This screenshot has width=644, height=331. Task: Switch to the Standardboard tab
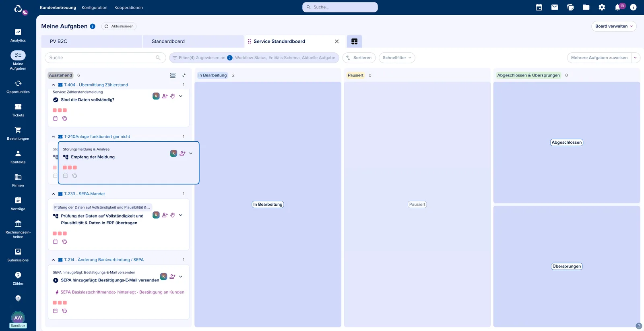pos(193,41)
